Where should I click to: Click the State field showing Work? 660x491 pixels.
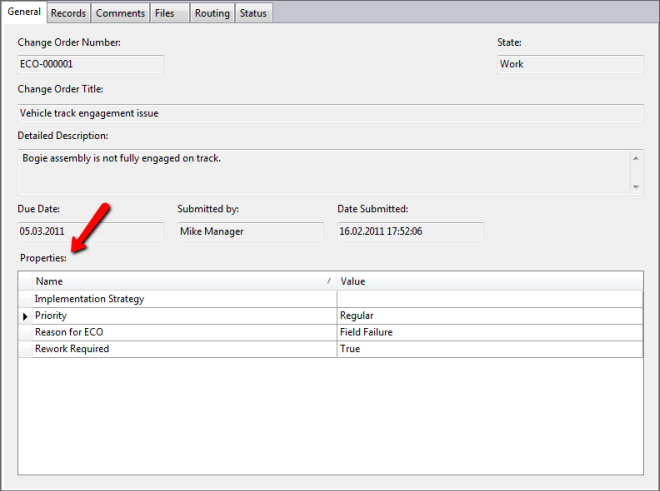click(x=570, y=64)
